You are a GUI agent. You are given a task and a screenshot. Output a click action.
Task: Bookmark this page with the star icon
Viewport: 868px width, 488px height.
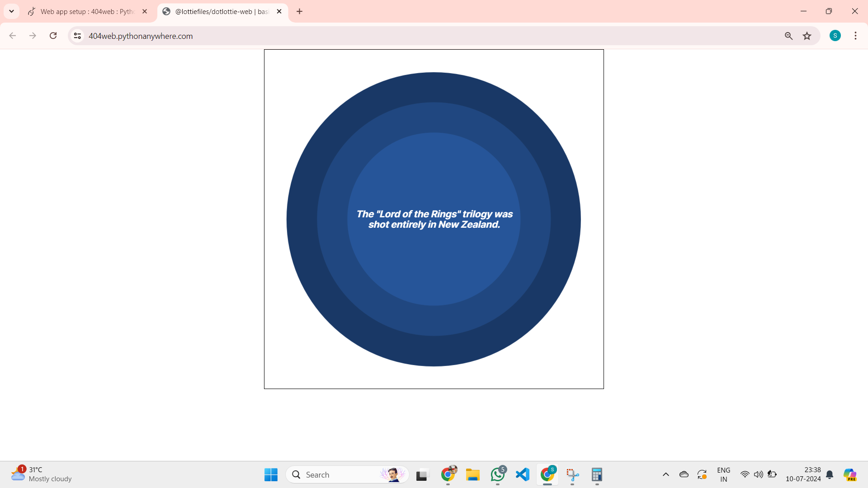point(807,36)
